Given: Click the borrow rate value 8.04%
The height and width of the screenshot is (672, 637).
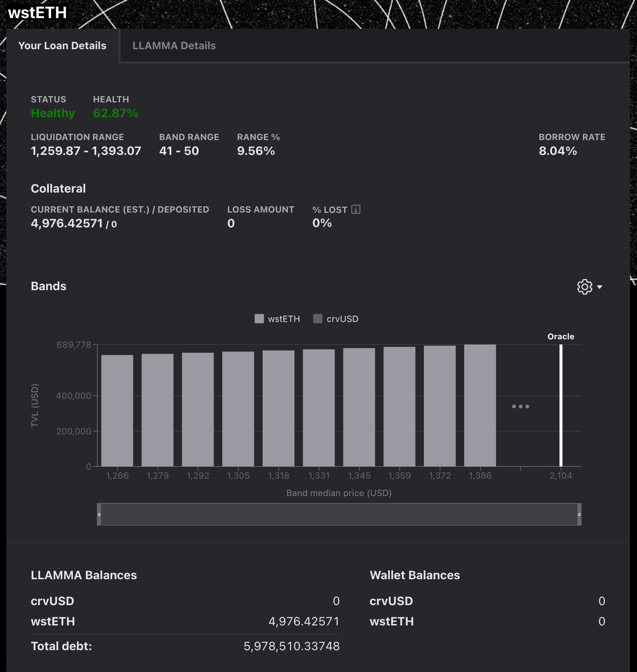Looking at the screenshot, I should click(x=558, y=151).
